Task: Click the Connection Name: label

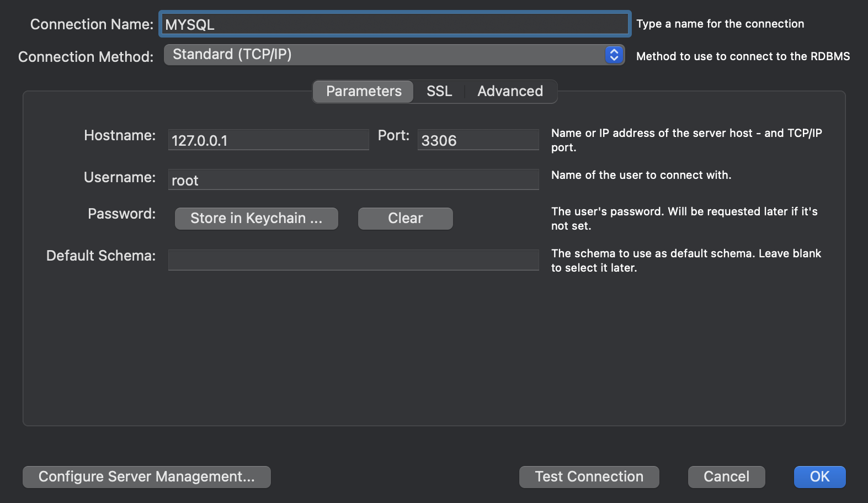Action: coord(92,24)
